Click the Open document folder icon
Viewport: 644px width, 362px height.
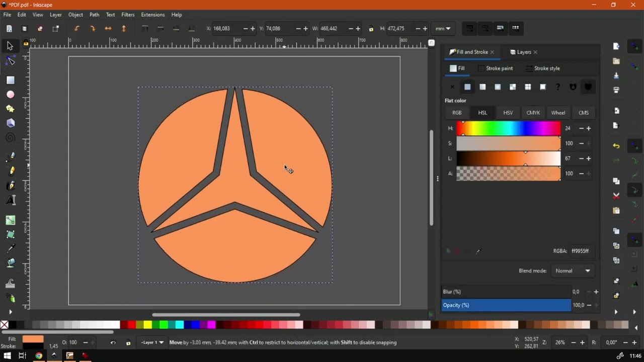[x=616, y=61]
